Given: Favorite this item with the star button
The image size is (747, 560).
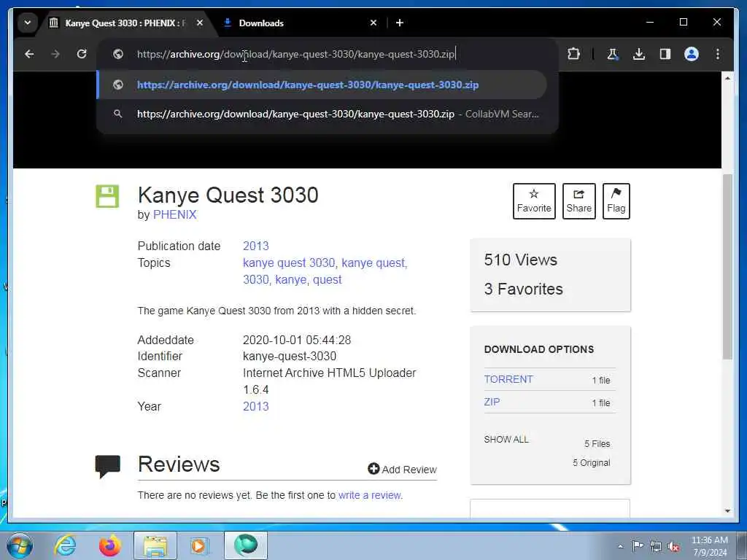Looking at the screenshot, I should tap(534, 201).
